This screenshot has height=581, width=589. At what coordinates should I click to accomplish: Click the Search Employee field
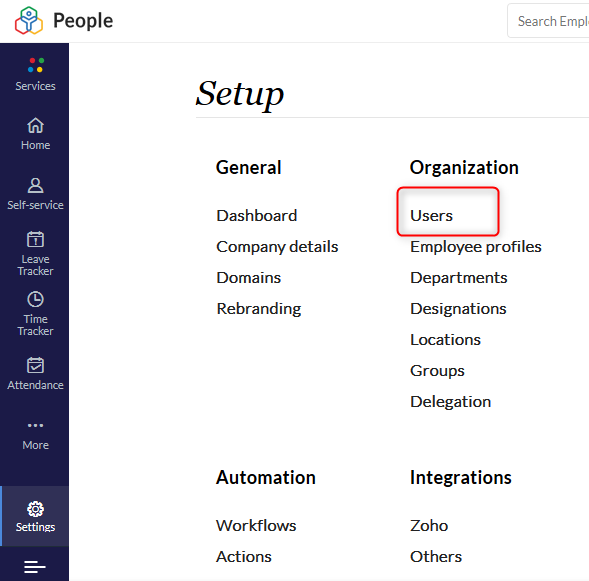coord(549,21)
